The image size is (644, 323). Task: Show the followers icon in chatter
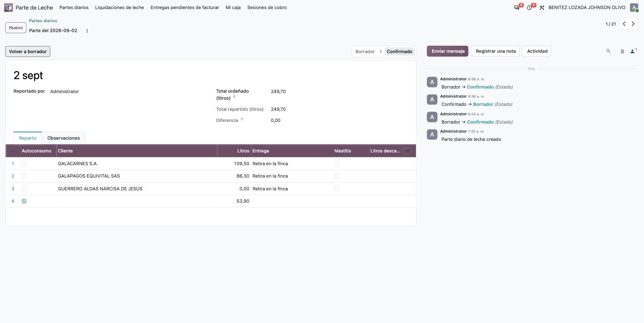pyautogui.click(x=633, y=51)
